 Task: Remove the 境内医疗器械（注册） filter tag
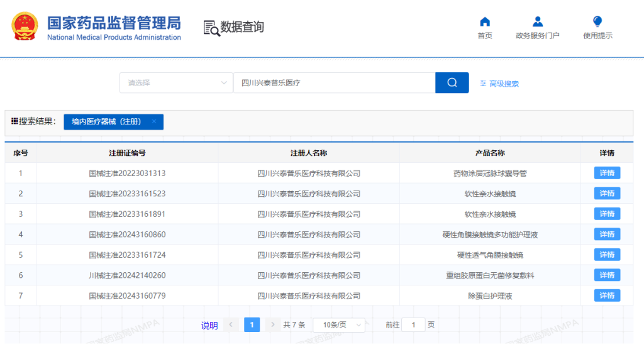click(154, 121)
